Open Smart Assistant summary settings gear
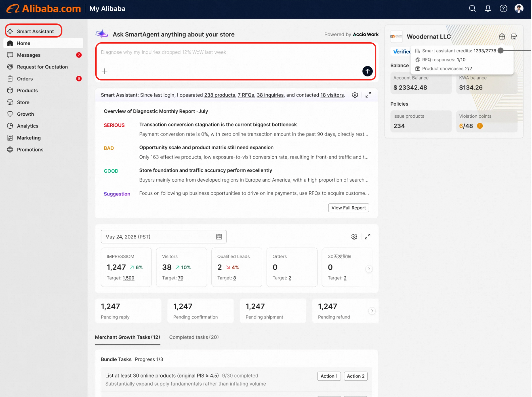This screenshot has width=532, height=397. [x=355, y=95]
